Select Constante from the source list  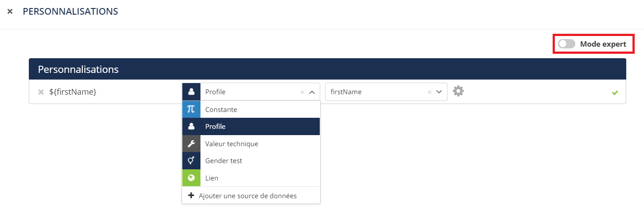click(x=221, y=109)
